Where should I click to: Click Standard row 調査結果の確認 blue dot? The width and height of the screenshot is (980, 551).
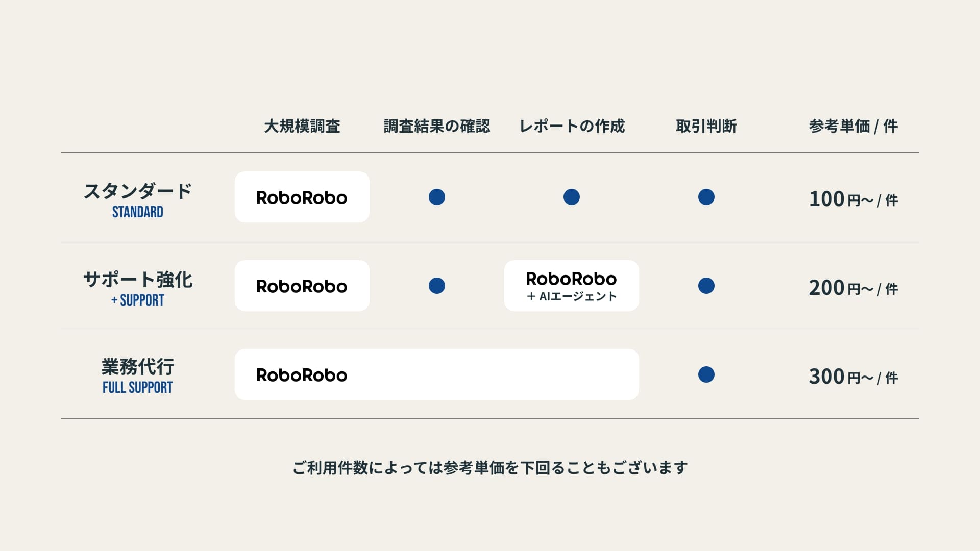[x=437, y=197]
